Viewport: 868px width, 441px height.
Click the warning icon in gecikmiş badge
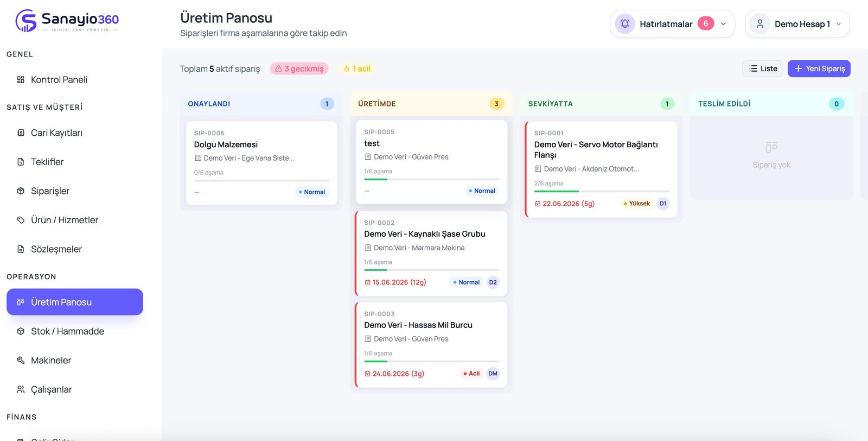click(278, 68)
